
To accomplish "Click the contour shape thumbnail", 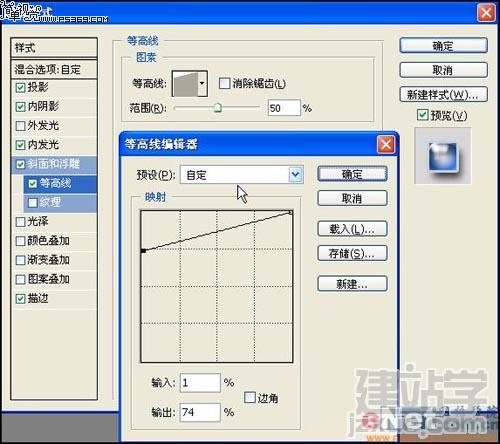I will [x=185, y=84].
